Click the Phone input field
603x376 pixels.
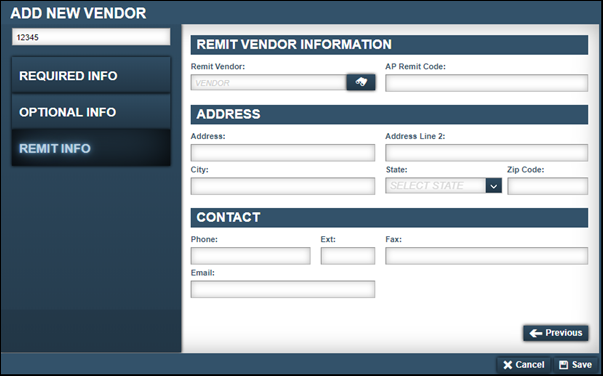click(250, 256)
